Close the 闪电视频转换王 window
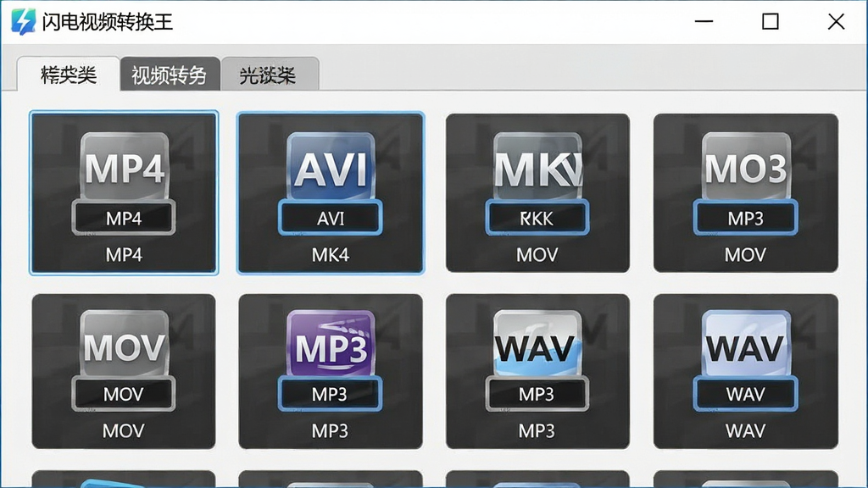Viewport: 868px width, 488px height. coord(836,21)
